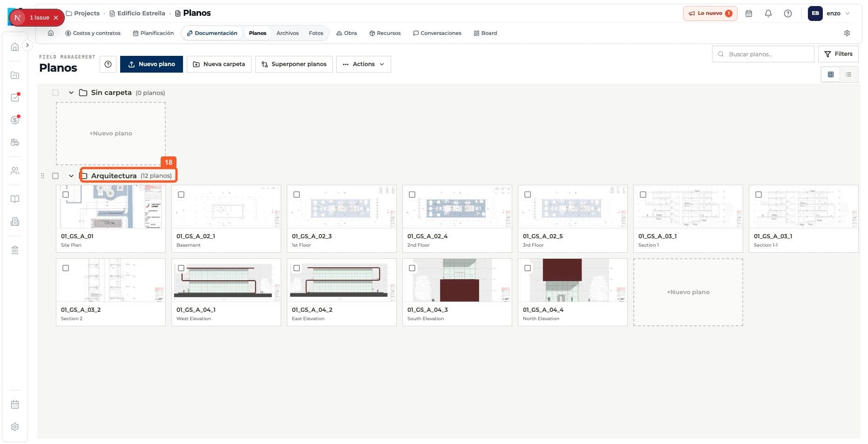Select the Arquitectura folder checkbox
This screenshot has width=868, height=444.
[55, 176]
